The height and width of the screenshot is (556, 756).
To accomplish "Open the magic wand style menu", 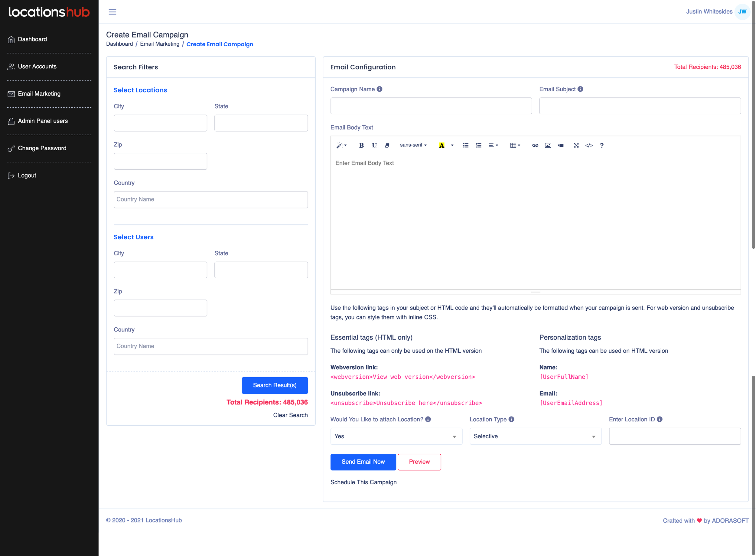I will tap(341, 146).
